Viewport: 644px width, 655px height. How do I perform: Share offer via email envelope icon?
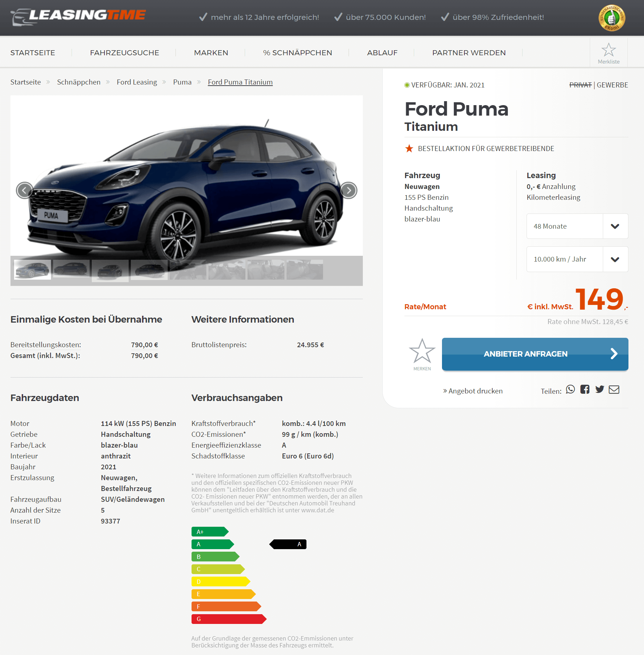(614, 389)
